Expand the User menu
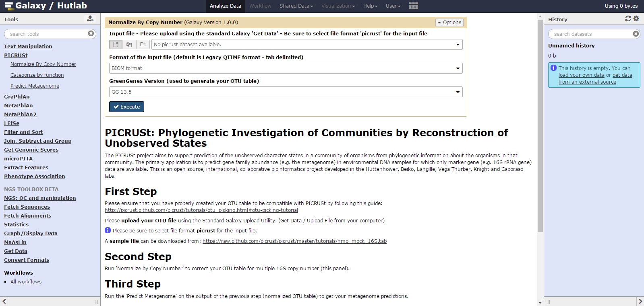Image resolution: width=644 pixels, height=306 pixels. tap(393, 6)
